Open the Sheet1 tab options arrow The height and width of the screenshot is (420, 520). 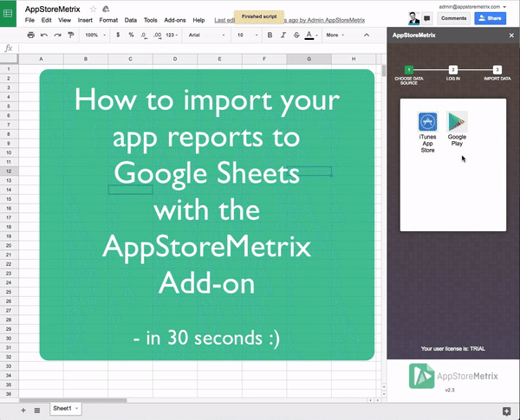point(76,409)
